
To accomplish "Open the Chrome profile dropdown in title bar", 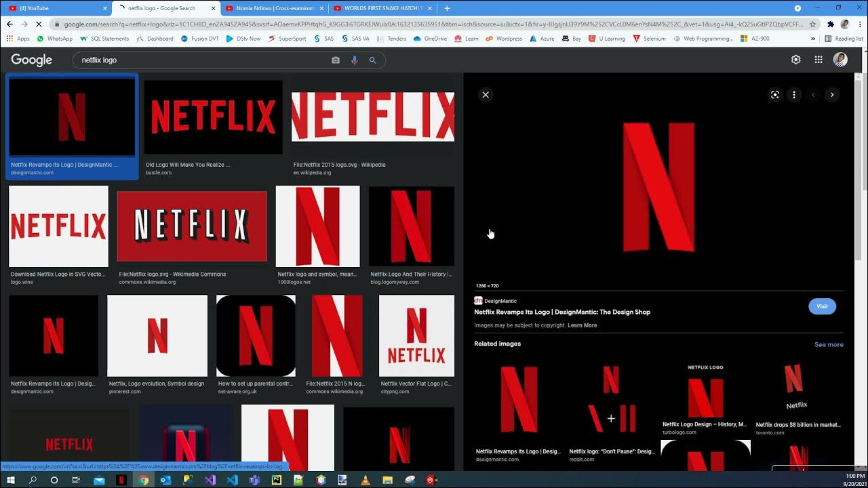I will [x=797, y=8].
